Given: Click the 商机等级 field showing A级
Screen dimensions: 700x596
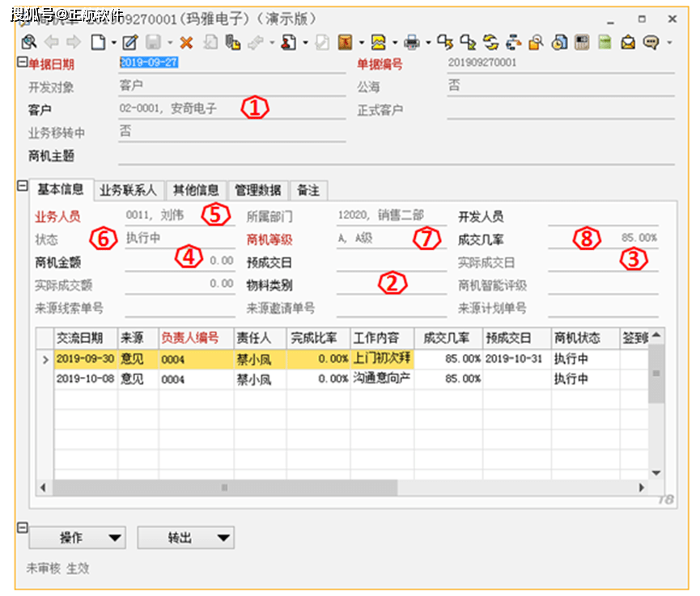Looking at the screenshot, I should [x=392, y=239].
